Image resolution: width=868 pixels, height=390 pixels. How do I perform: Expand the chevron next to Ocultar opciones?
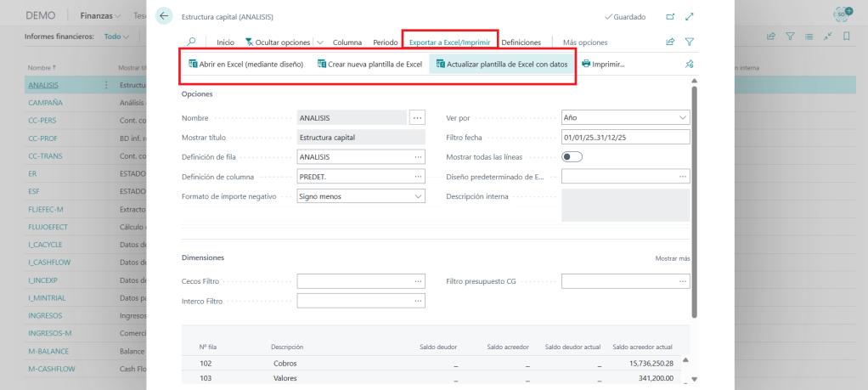(320, 42)
